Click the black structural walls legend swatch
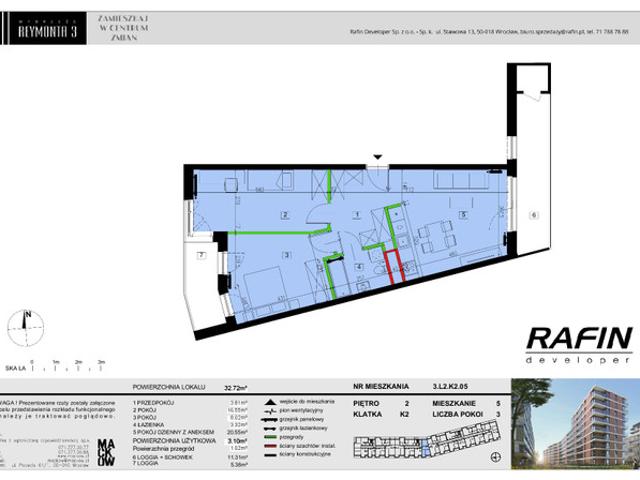 (x=270, y=454)
